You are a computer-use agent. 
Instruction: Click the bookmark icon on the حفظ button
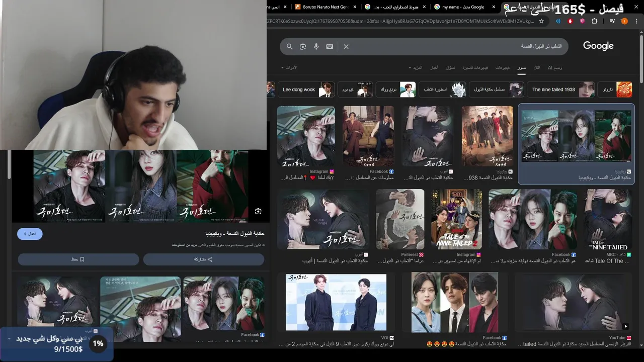(82, 259)
